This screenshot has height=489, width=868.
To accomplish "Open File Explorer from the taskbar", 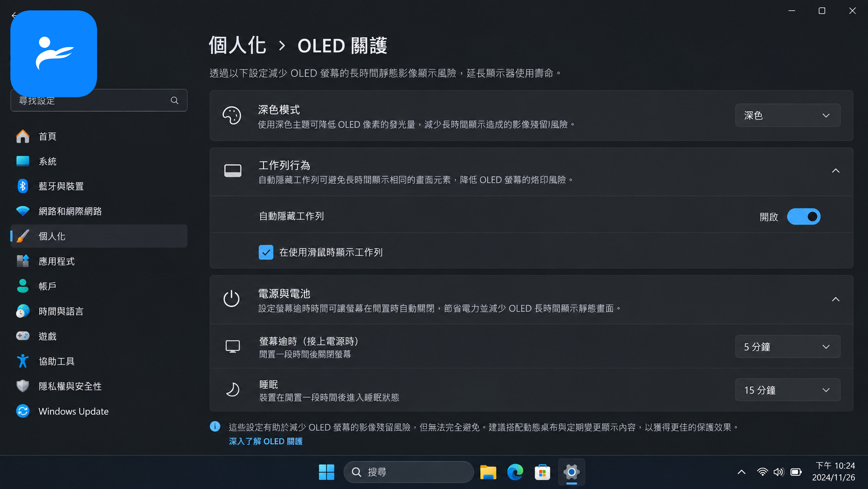I will click(x=488, y=472).
